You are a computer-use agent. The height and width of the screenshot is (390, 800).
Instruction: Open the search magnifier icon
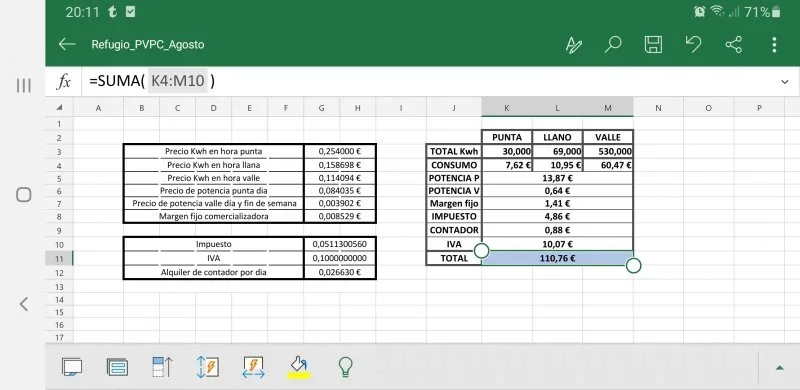coord(613,44)
